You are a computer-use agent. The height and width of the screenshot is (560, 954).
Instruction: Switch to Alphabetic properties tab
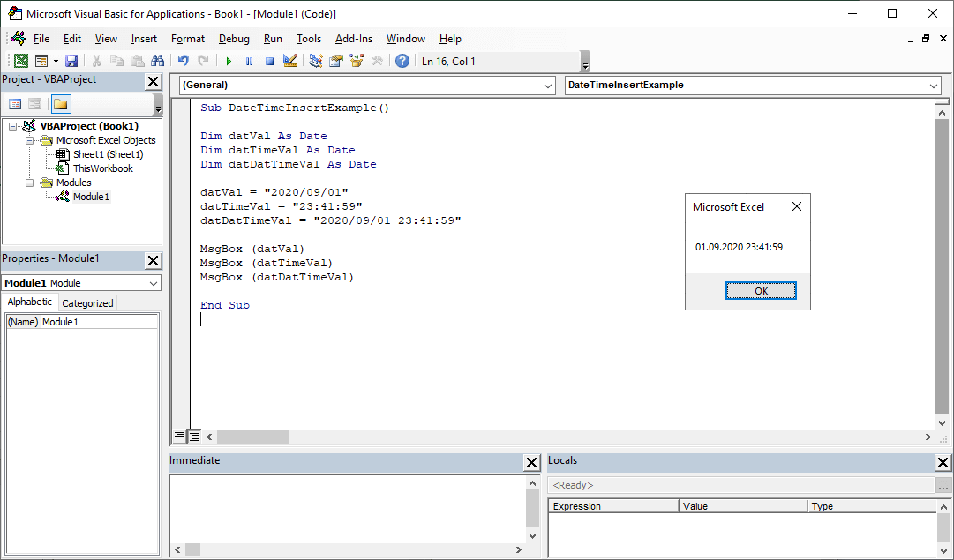click(30, 302)
